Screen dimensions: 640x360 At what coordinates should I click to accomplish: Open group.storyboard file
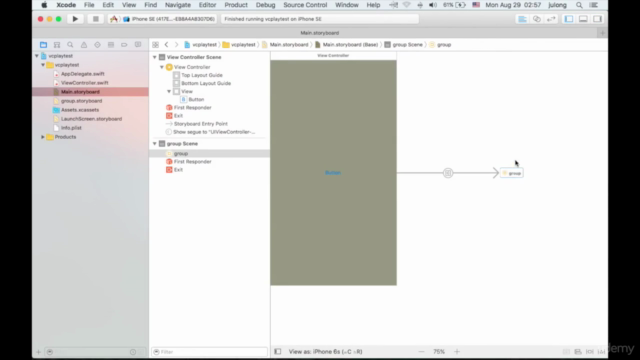81,101
